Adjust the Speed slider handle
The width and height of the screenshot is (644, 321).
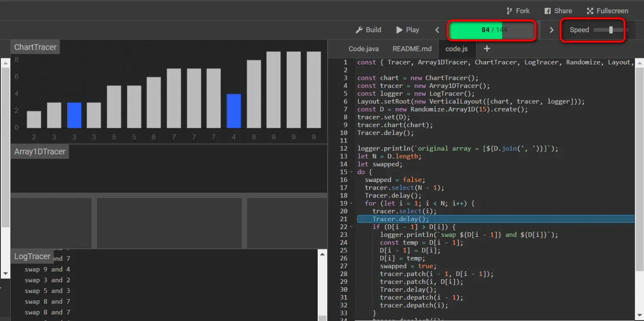611,30
